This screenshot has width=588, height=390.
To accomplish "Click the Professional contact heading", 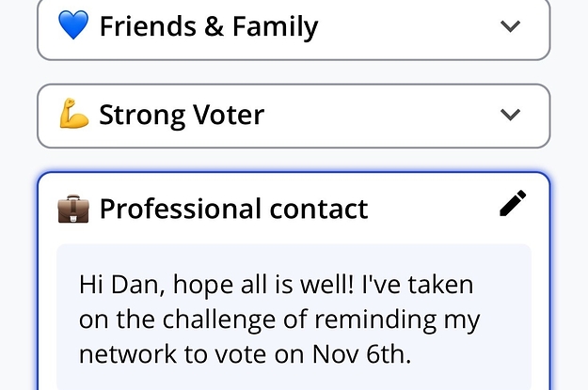I will 233,208.
